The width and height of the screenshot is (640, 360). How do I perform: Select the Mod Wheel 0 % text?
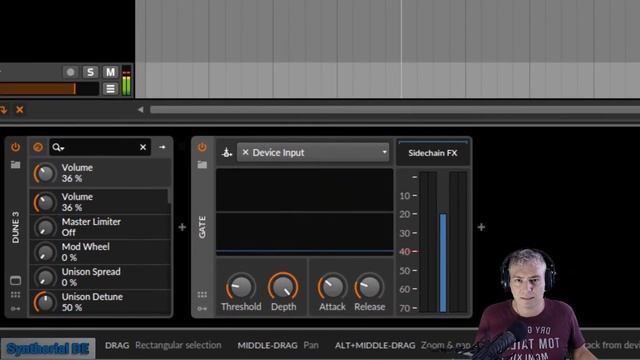tap(85, 252)
